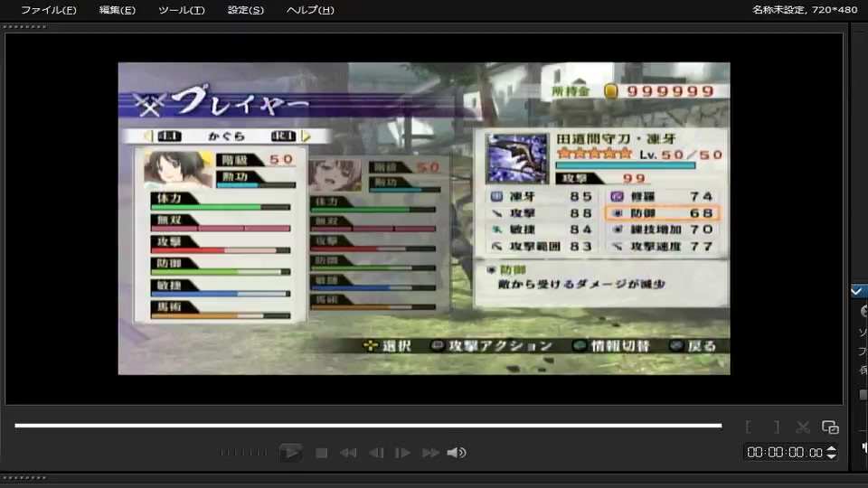
Task: Start playback with the Play button
Action: tap(290, 453)
